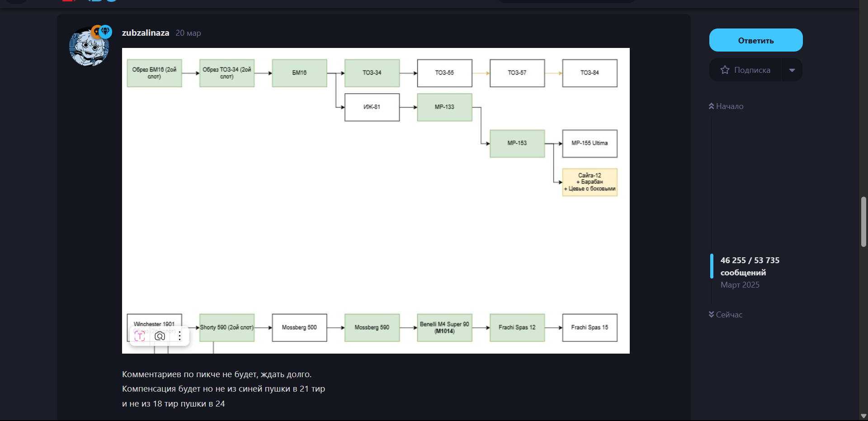Click the 'ИЖ-81' box

click(372, 107)
